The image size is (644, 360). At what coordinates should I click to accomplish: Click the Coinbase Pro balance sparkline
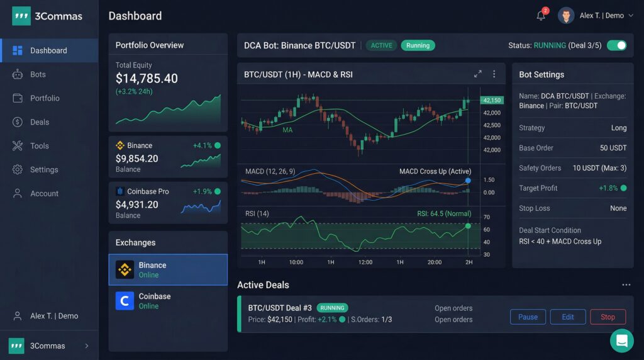click(201, 206)
